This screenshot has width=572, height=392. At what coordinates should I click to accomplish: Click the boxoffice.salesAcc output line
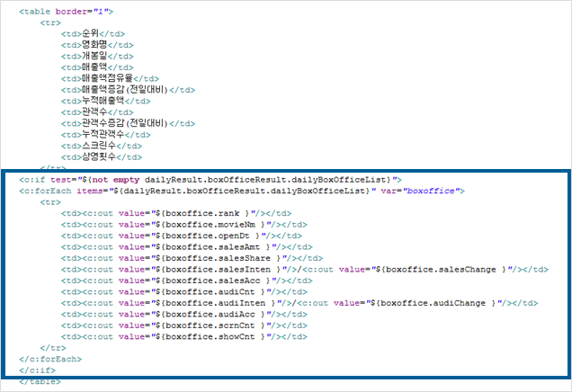tap(187, 281)
